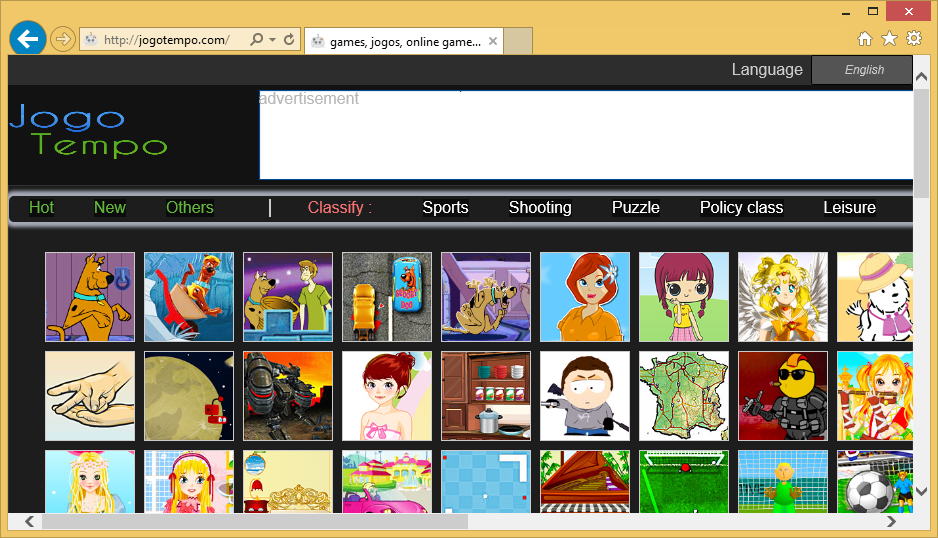
Task: Open the golden bed room decoration game
Action: [288, 482]
